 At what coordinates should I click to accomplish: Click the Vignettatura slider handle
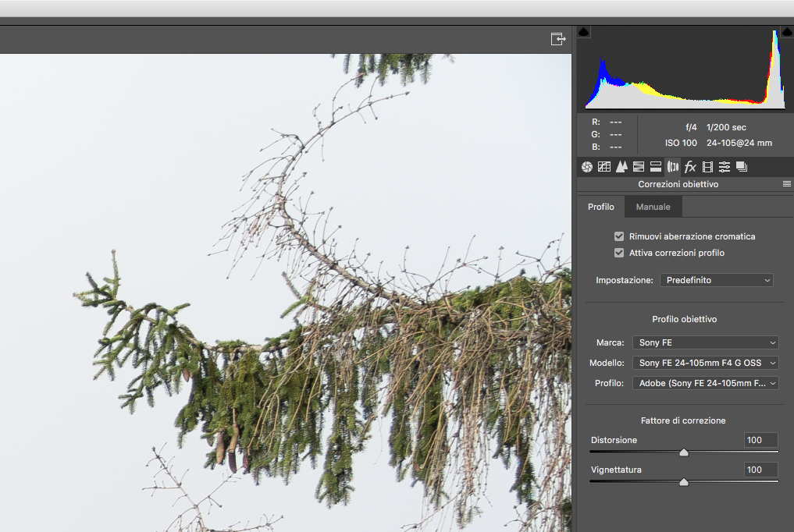684,482
